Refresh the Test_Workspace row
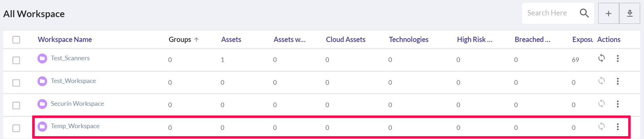The width and height of the screenshot is (644, 139). [x=601, y=81]
